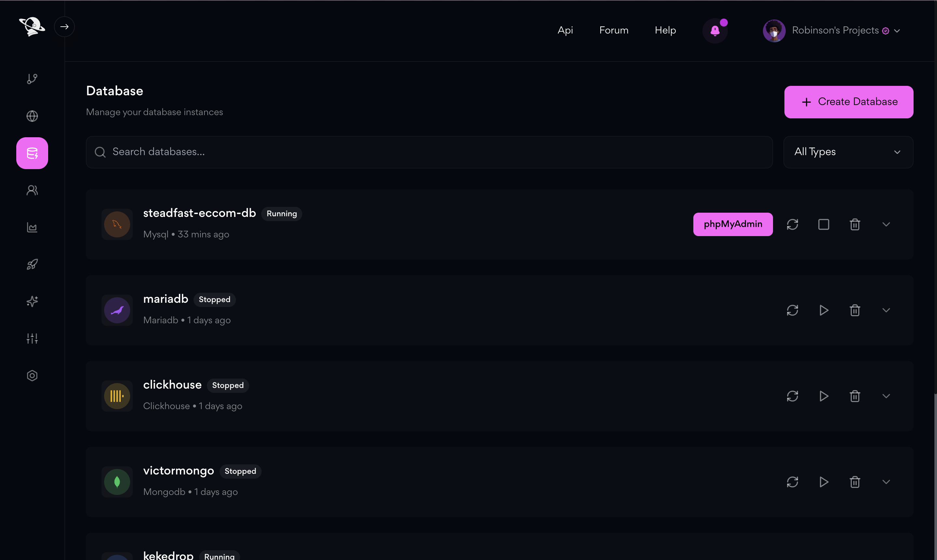
Task: Open clickhouse database name
Action: [x=172, y=385]
